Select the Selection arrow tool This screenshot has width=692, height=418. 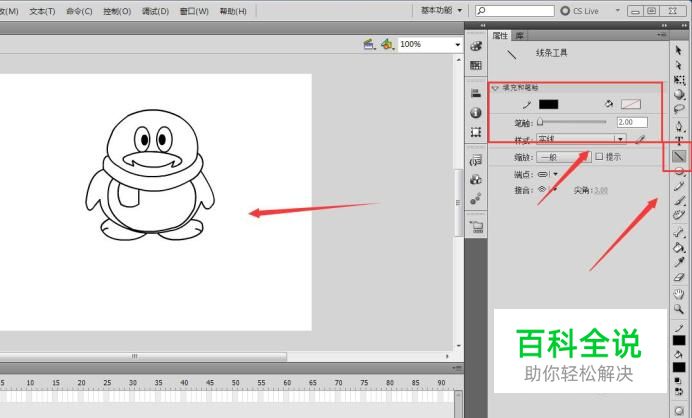click(679, 51)
